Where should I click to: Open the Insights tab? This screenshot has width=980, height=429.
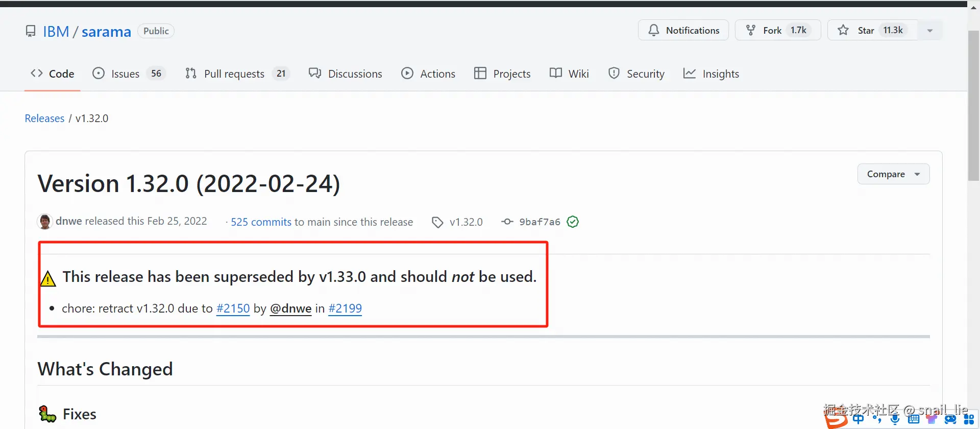[x=711, y=74]
